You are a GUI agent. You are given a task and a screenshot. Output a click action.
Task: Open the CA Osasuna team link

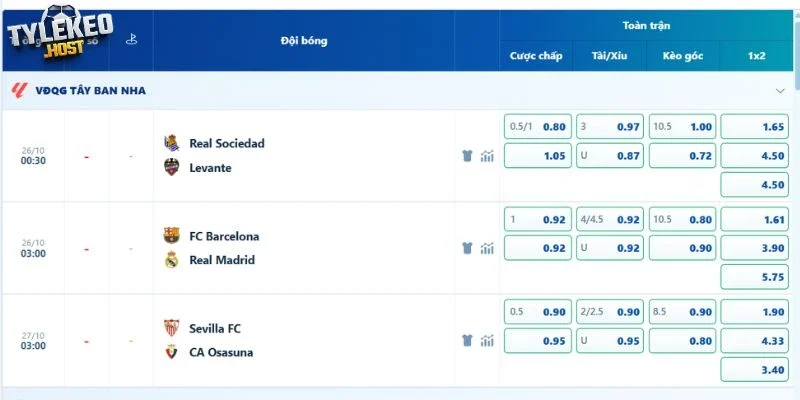point(221,353)
